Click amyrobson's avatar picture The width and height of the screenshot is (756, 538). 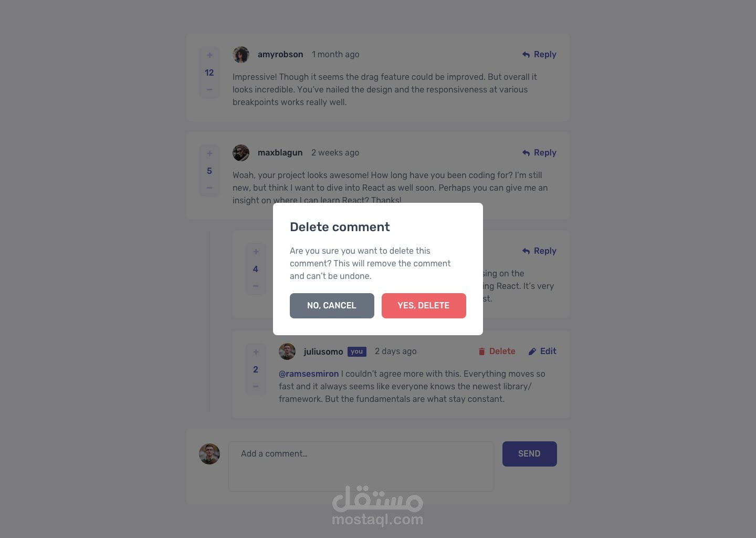(241, 55)
